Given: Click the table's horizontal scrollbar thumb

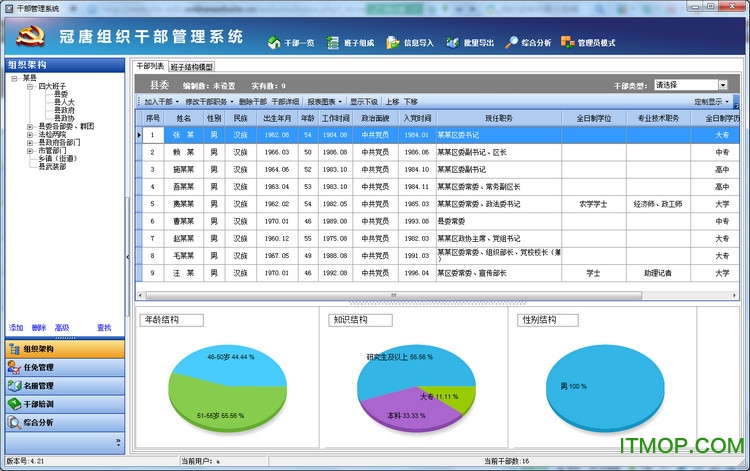Looking at the screenshot, I should [393, 296].
